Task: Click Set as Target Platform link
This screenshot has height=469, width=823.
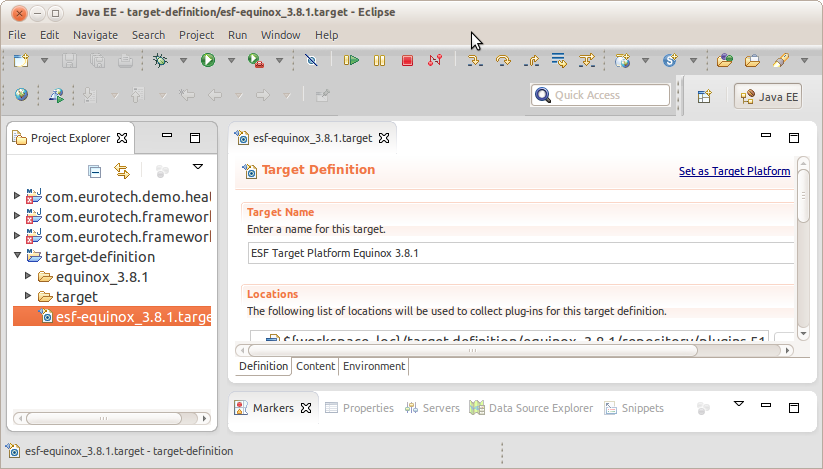Action: pyautogui.click(x=734, y=171)
